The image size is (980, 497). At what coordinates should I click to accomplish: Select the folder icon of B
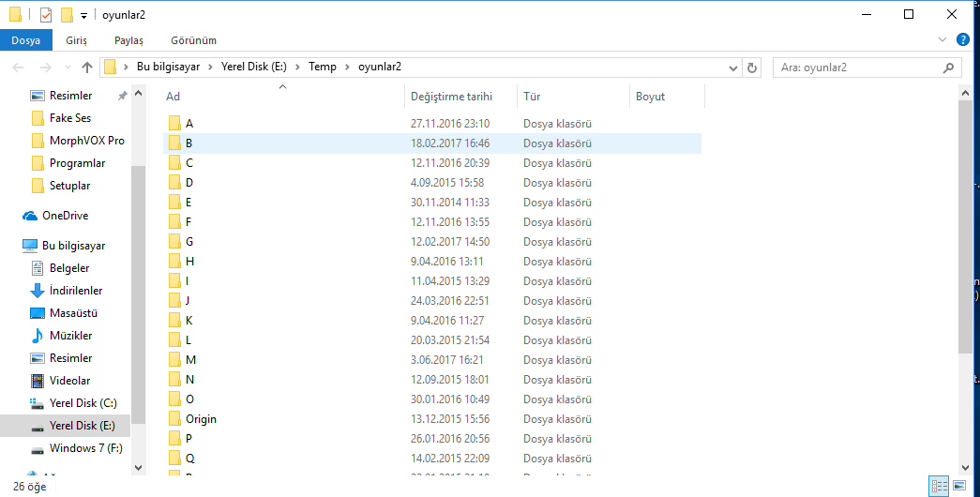coord(175,143)
